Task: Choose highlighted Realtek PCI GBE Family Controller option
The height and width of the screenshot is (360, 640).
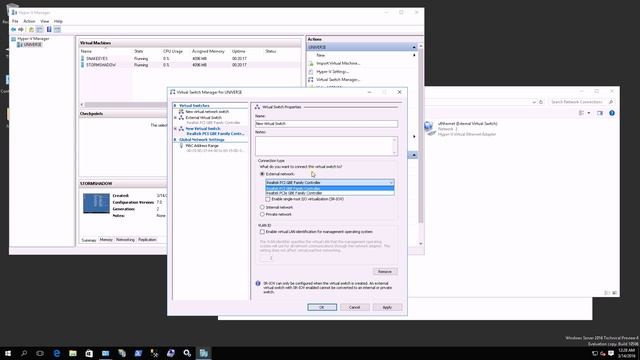Action: click(x=330, y=189)
